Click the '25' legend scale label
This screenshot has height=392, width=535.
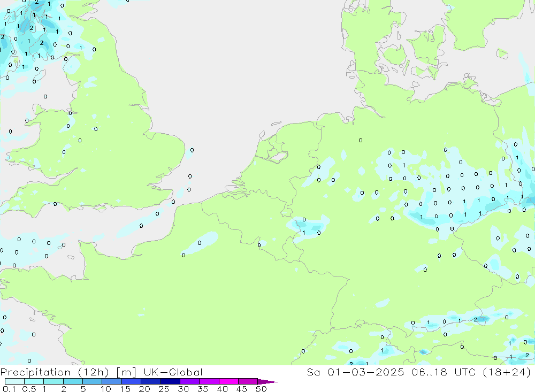coord(164,389)
